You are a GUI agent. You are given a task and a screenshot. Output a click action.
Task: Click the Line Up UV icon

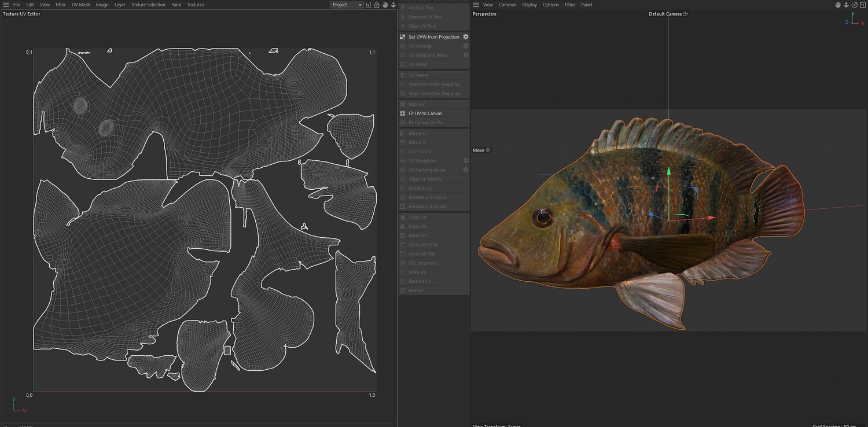coord(403,152)
